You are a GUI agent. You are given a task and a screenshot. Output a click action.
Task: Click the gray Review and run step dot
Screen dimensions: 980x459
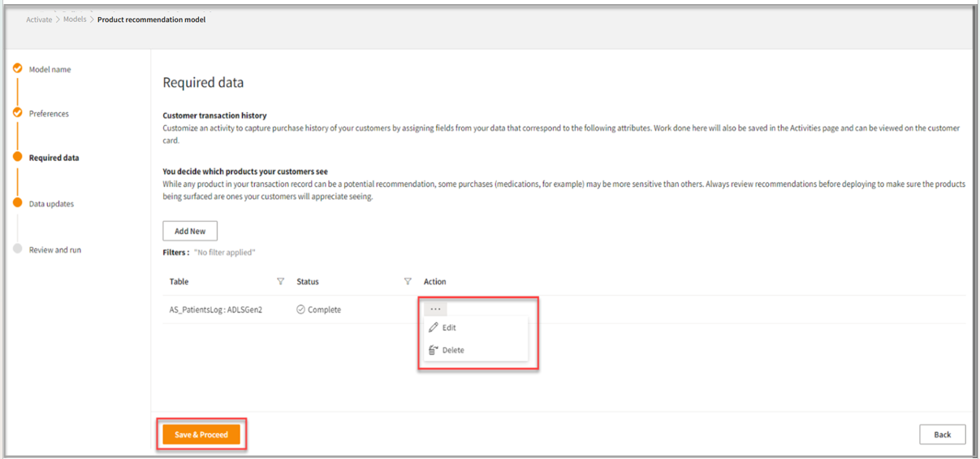[x=17, y=249]
